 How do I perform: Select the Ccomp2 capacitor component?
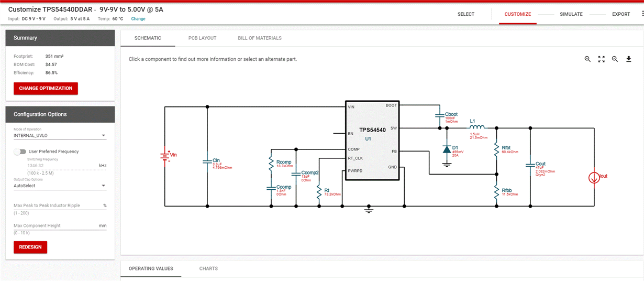tap(296, 175)
